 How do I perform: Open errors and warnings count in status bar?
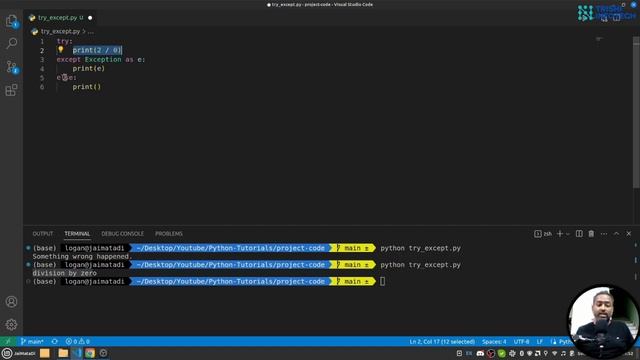78,341
